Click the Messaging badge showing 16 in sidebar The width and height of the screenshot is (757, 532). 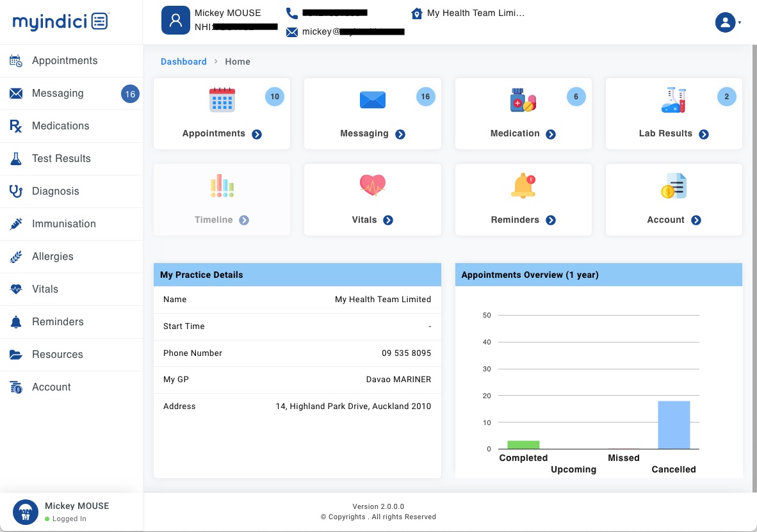pos(130,94)
